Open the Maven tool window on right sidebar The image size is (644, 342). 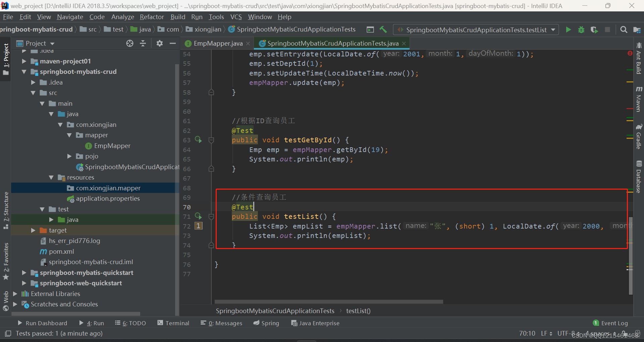(639, 99)
